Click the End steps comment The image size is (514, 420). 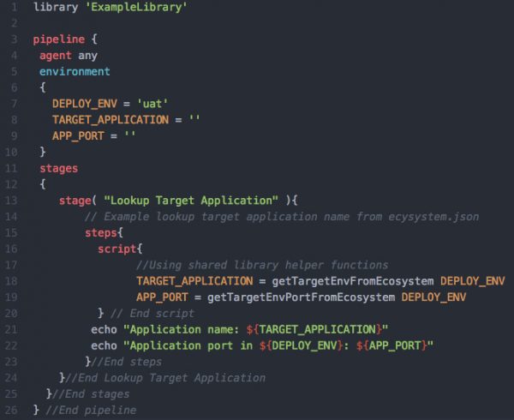[x=127, y=362]
